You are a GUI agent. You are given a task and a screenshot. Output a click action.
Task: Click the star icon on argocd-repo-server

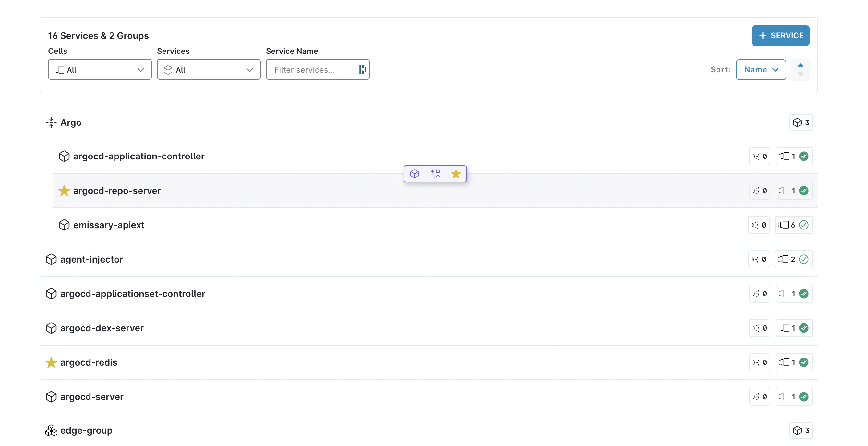pos(64,191)
